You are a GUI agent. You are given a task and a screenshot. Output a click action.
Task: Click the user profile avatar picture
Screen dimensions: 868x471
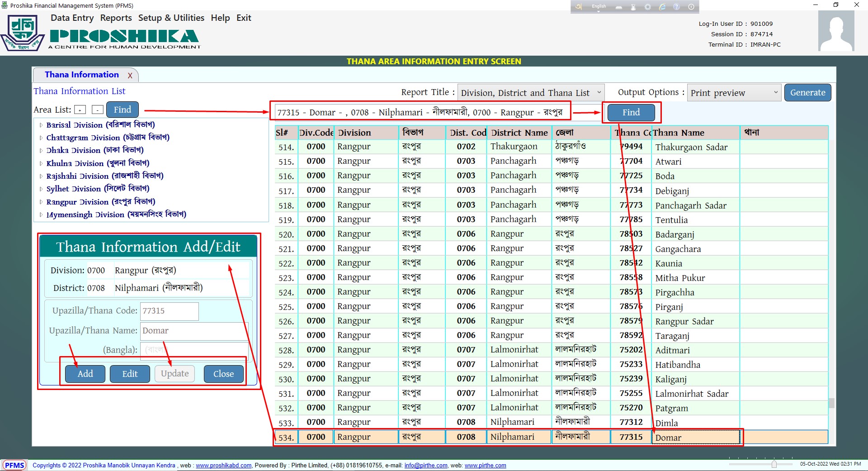click(x=836, y=31)
